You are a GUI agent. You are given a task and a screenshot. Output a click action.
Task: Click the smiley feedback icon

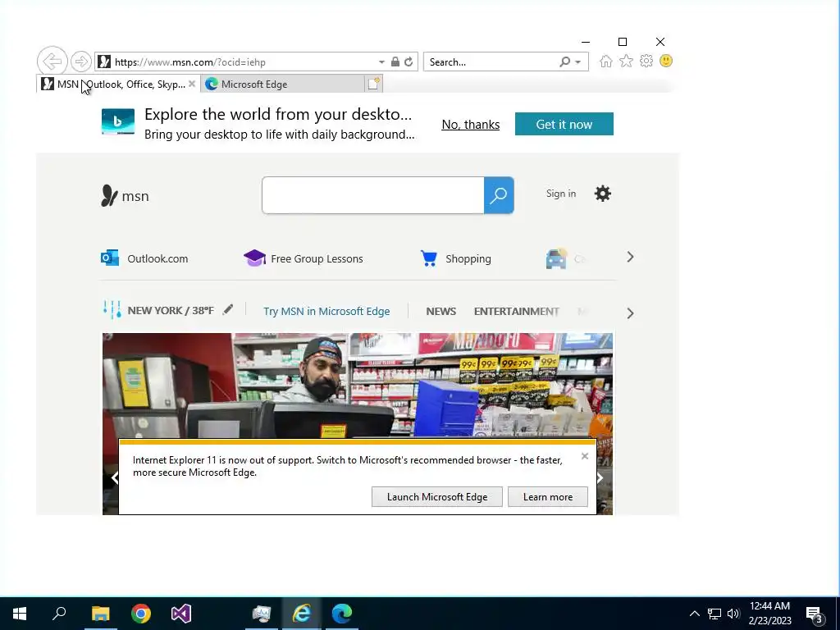[666, 61]
